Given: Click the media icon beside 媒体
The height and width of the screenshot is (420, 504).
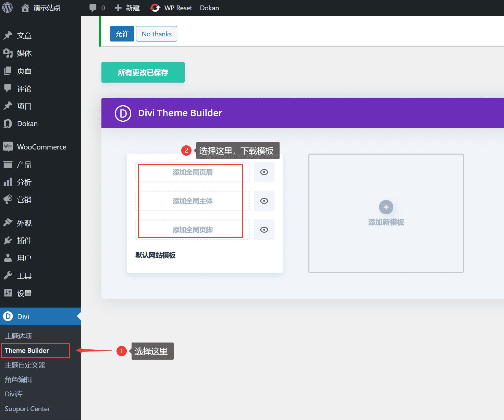Looking at the screenshot, I should [8, 53].
